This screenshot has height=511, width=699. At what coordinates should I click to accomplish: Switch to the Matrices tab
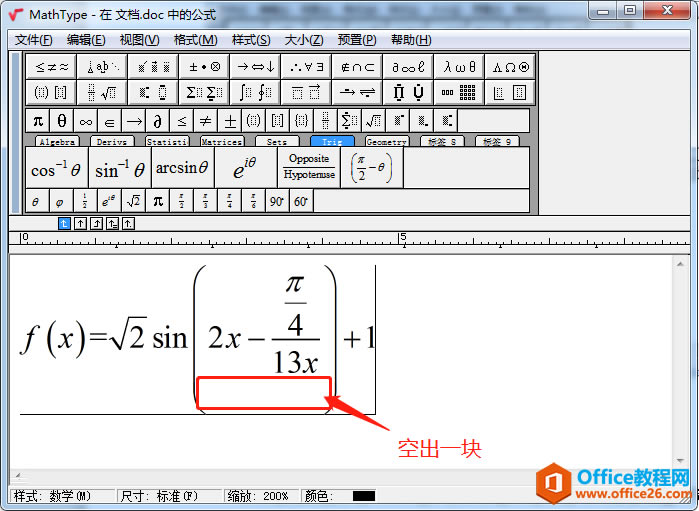coord(222,141)
